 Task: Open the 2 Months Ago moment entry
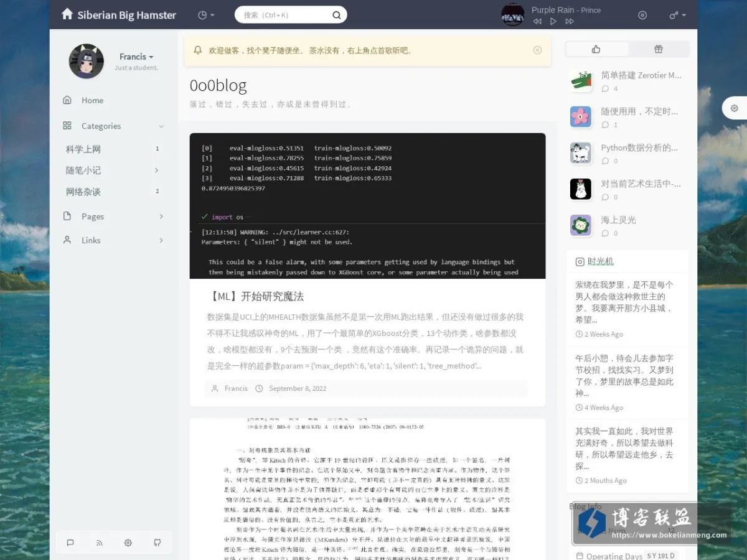pyautogui.click(x=627, y=455)
